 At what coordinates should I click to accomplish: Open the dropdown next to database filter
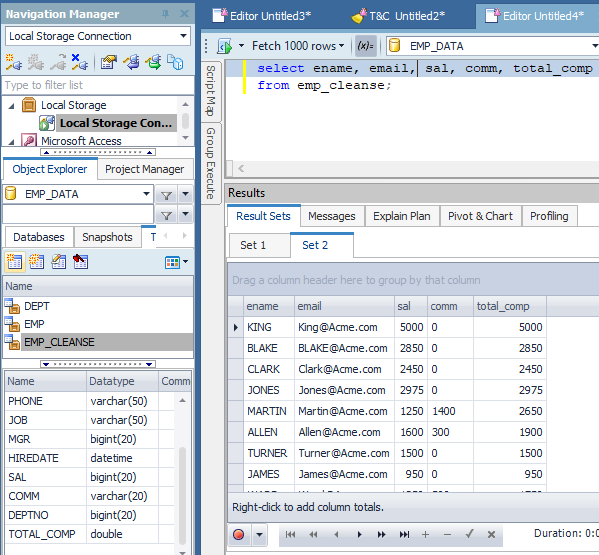(x=185, y=194)
